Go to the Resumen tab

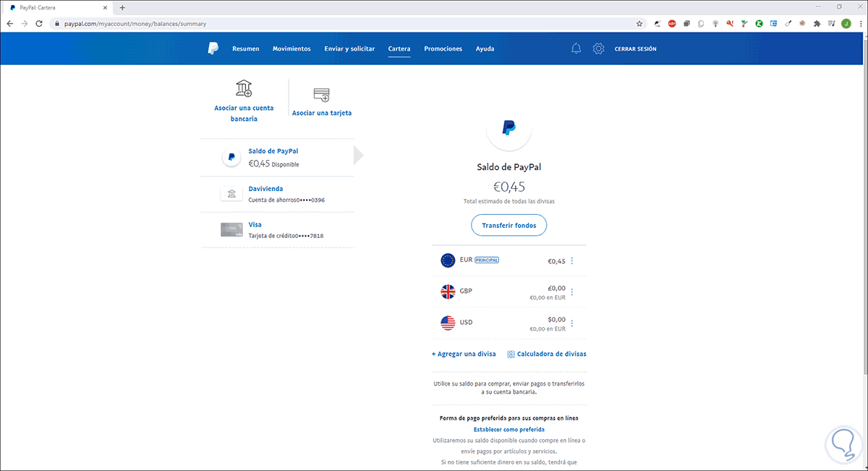(x=246, y=49)
